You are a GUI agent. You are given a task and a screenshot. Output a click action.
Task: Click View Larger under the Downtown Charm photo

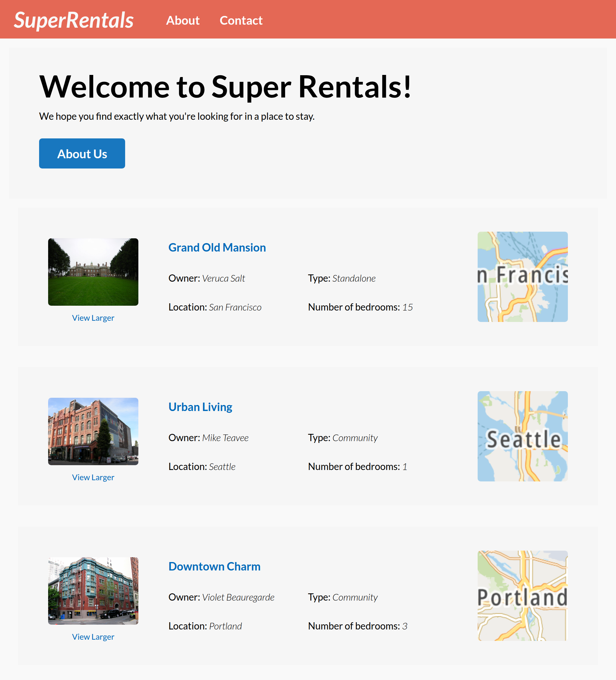point(93,636)
